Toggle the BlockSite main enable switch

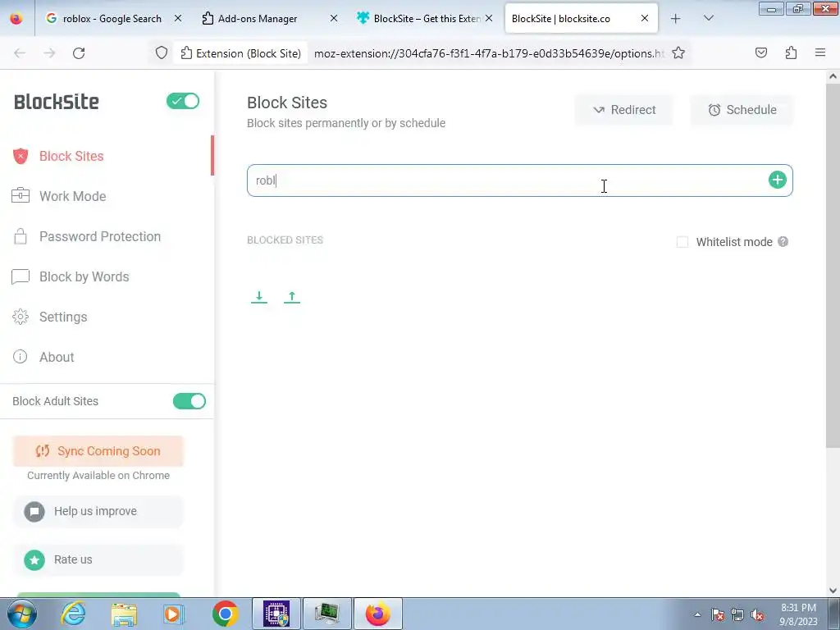[x=183, y=101]
